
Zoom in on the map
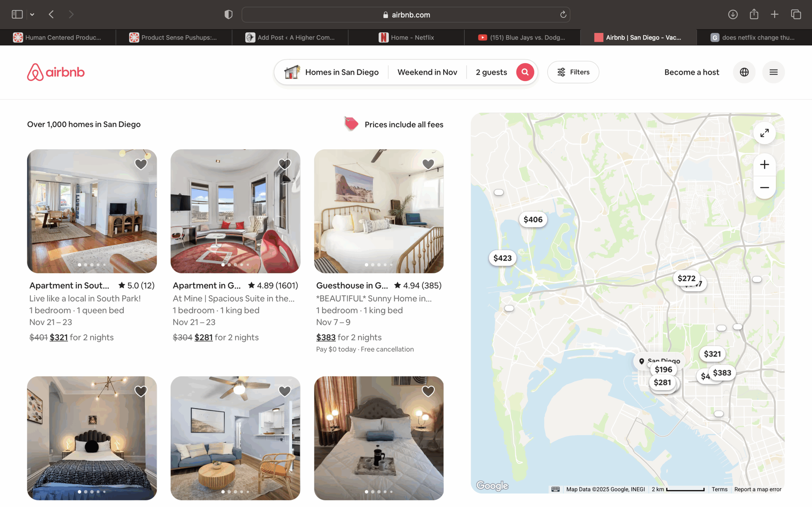[x=764, y=165]
